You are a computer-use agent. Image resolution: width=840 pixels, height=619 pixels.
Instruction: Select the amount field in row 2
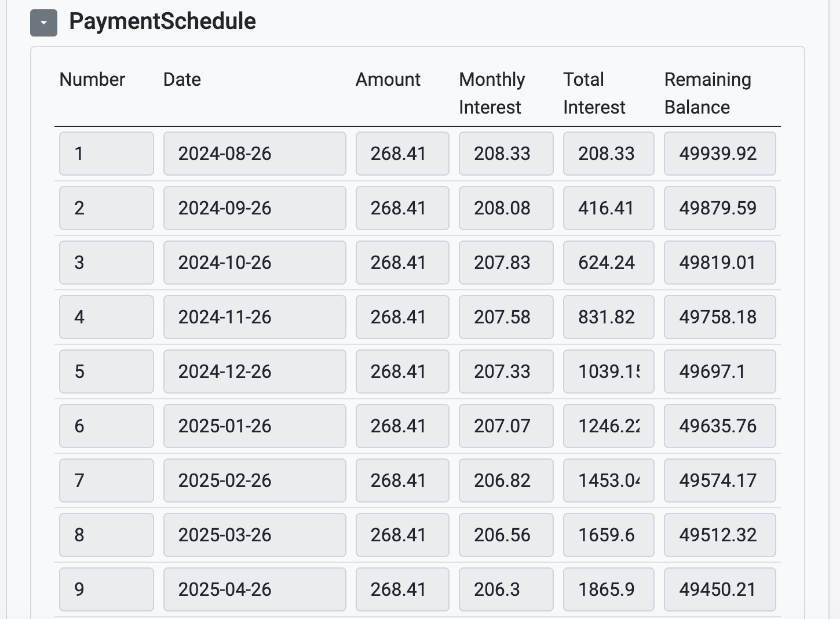[x=402, y=207]
